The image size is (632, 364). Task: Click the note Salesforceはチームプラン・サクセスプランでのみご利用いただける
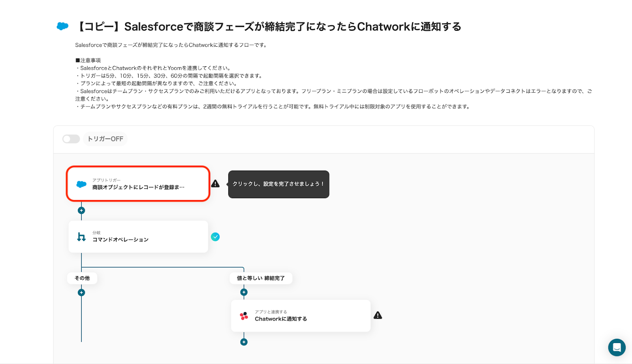(334, 95)
